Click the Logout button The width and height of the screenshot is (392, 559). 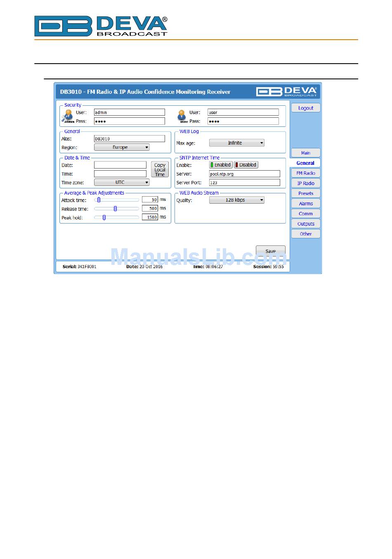305,108
